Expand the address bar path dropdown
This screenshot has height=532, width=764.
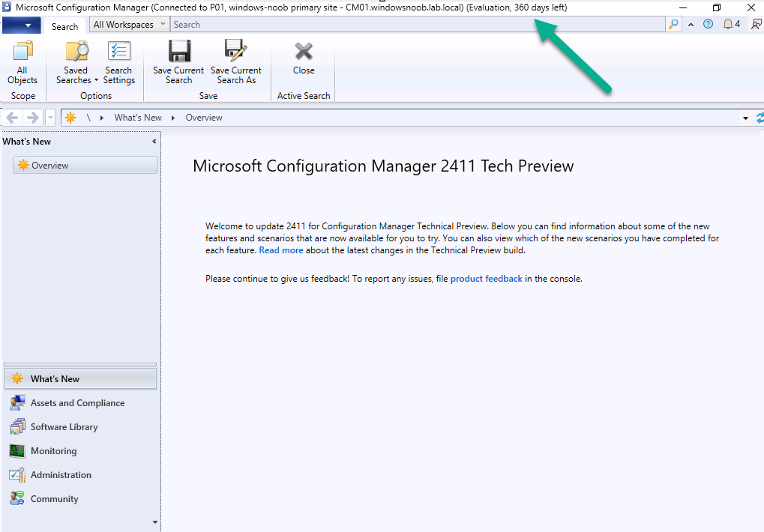pyautogui.click(x=745, y=118)
